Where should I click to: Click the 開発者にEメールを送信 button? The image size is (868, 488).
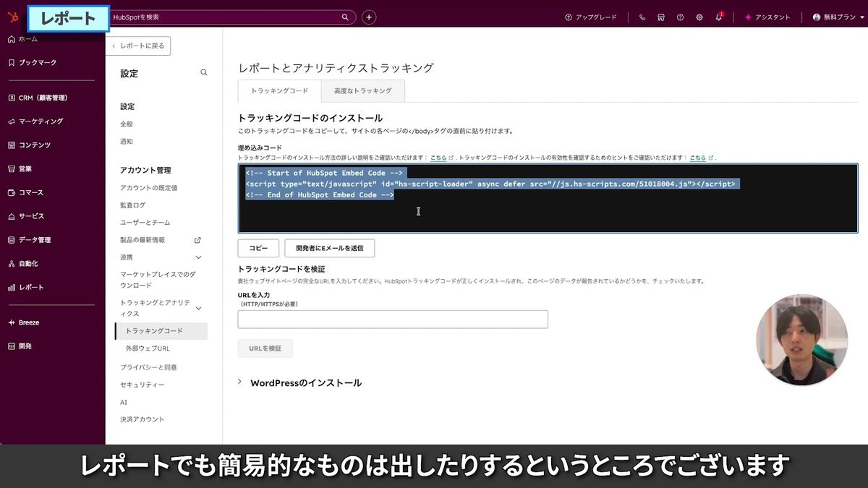coord(329,248)
